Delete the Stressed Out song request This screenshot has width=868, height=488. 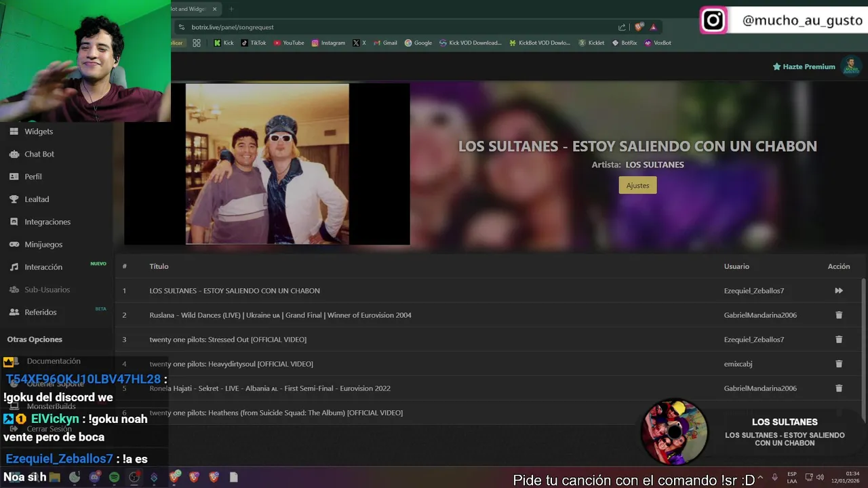point(839,340)
